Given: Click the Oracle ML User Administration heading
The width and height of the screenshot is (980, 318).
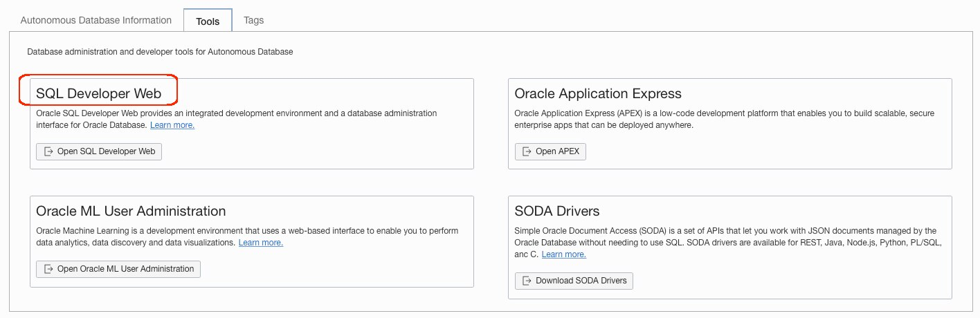Looking at the screenshot, I should coord(131,211).
